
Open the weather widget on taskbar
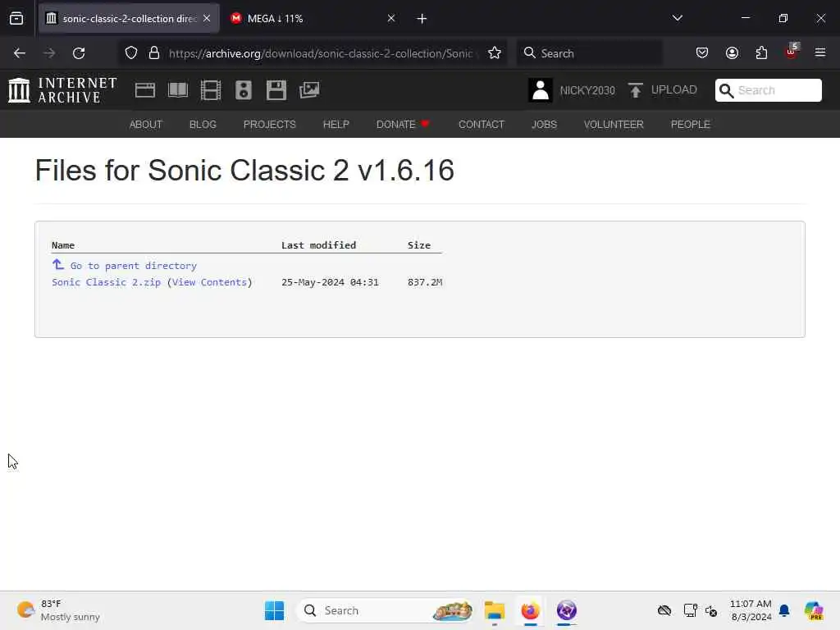point(58,610)
